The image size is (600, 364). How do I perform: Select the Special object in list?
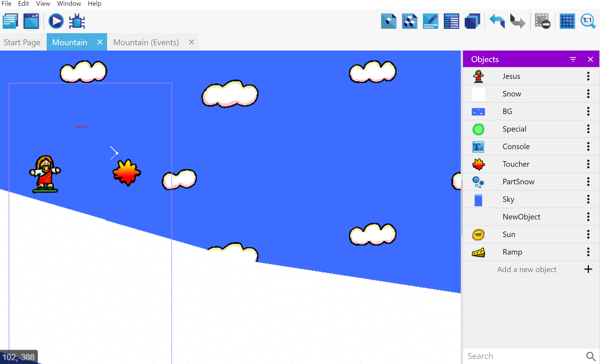coord(531,129)
